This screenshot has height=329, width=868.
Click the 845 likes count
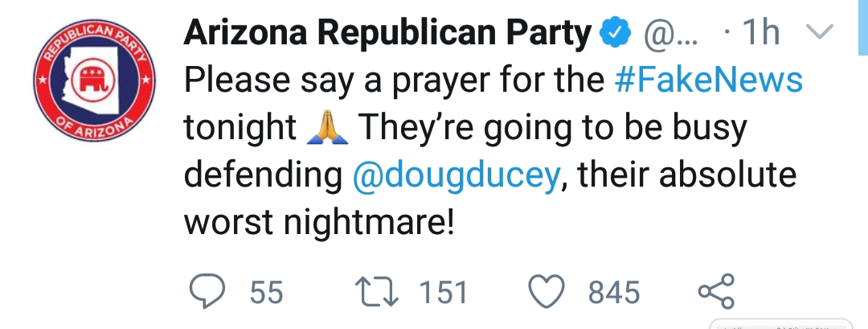point(614,292)
